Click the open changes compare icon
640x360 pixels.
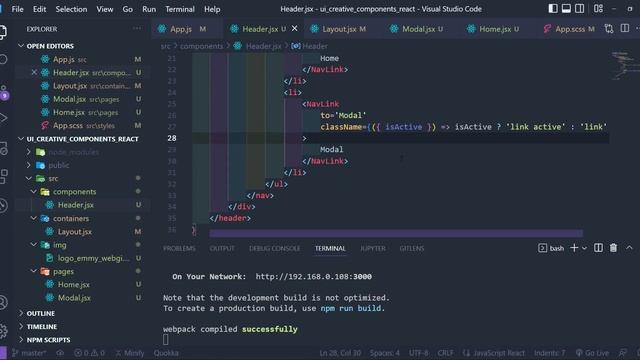tap(609, 29)
